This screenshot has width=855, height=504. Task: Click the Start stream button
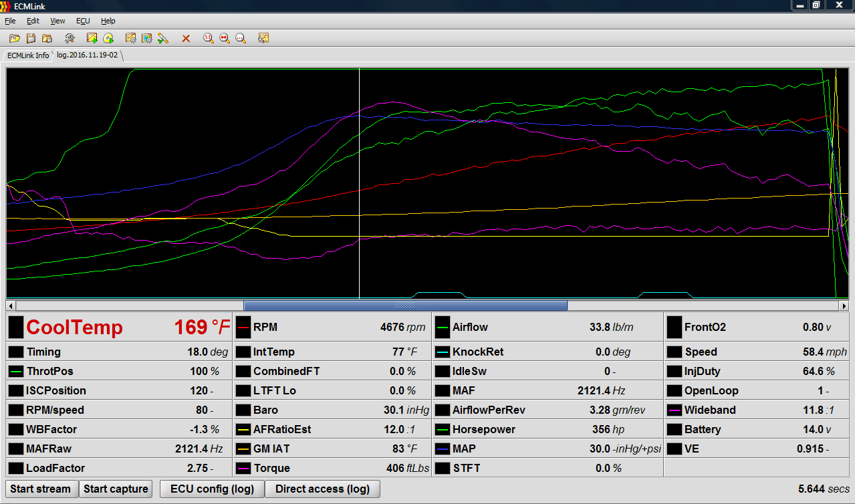point(41,489)
